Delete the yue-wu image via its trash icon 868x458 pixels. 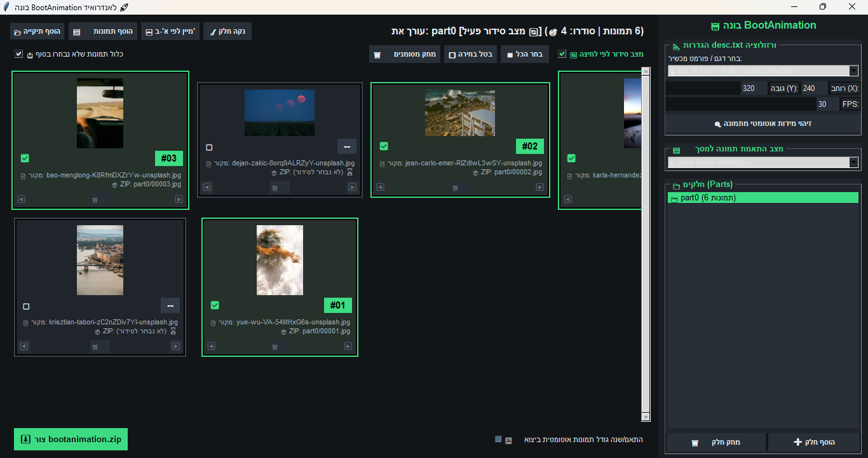275,347
